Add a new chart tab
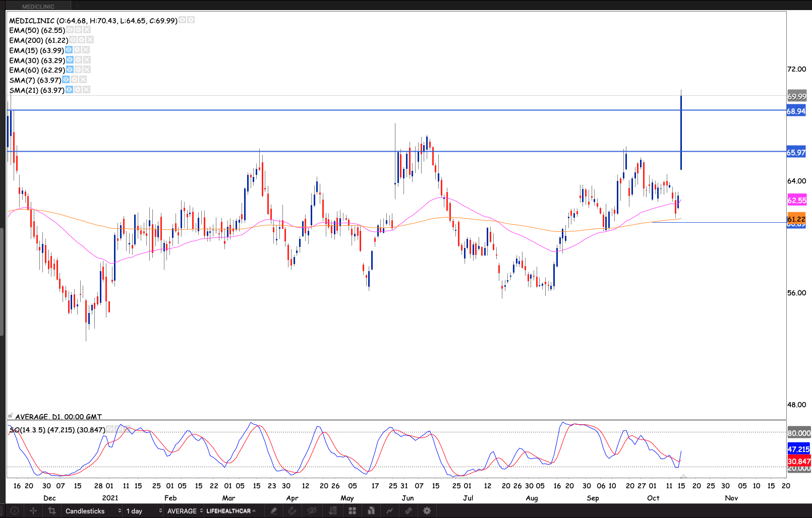The width and height of the screenshot is (812, 518). pyautogui.click(x=78, y=7)
